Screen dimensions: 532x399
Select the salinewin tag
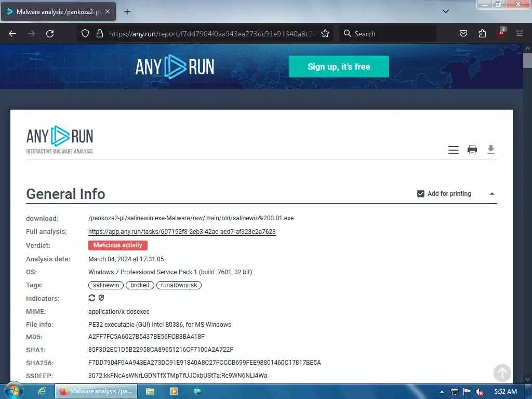pyautogui.click(x=106, y=285)
